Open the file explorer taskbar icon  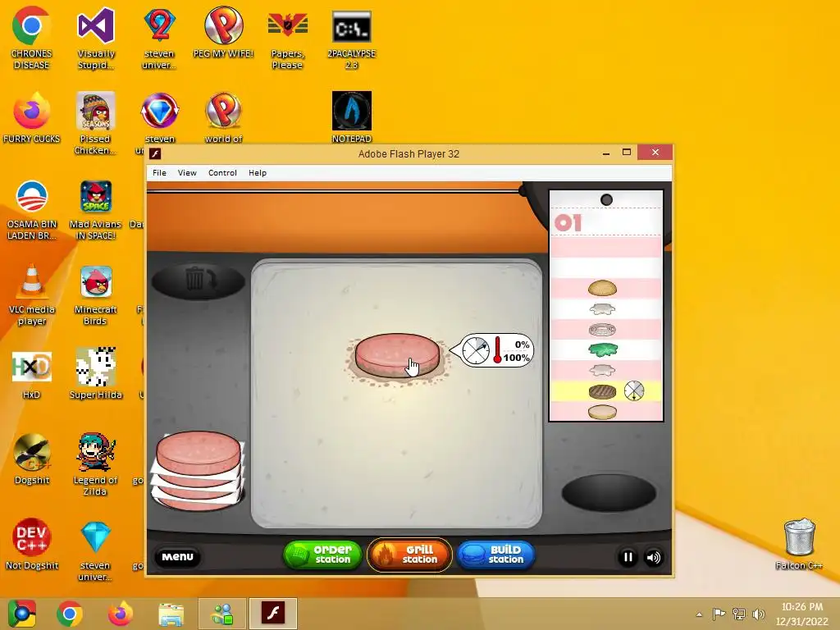point(171,614)
